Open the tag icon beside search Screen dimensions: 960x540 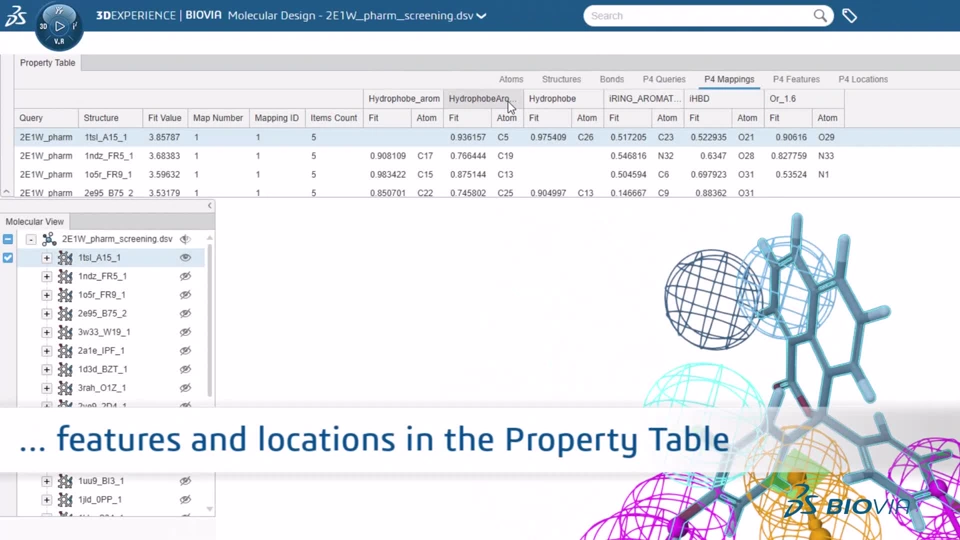click(849, 16)
